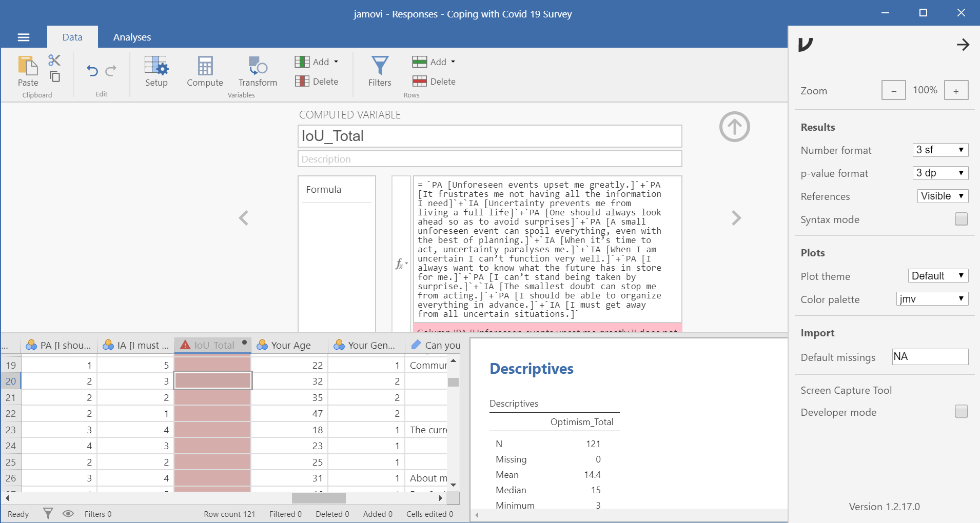The image size is (980, 523).
Task: Click the Default missings NA field
Action: [930, 356]
